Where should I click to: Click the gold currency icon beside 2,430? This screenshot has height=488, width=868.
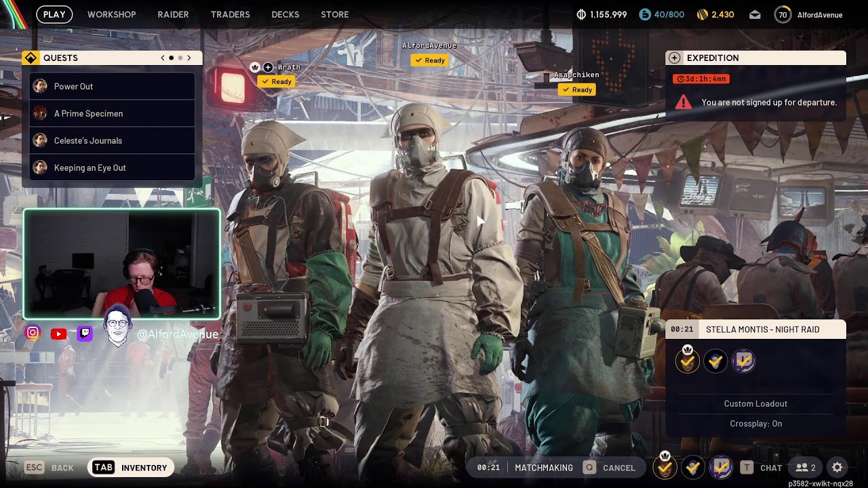703,14
